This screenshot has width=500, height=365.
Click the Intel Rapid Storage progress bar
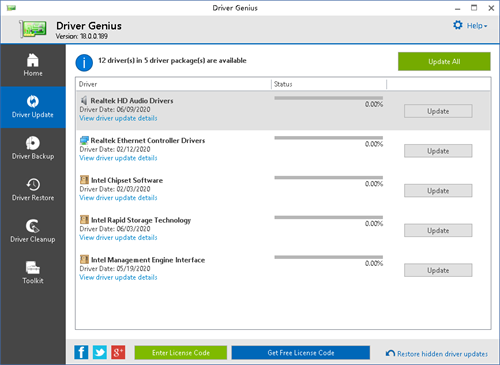(x=329, y=217)
